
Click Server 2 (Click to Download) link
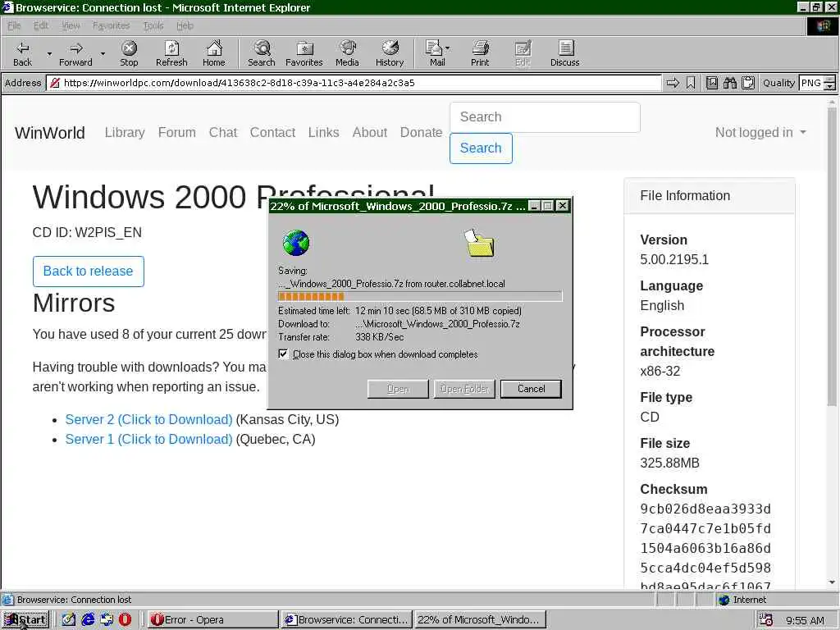point(149,419)
